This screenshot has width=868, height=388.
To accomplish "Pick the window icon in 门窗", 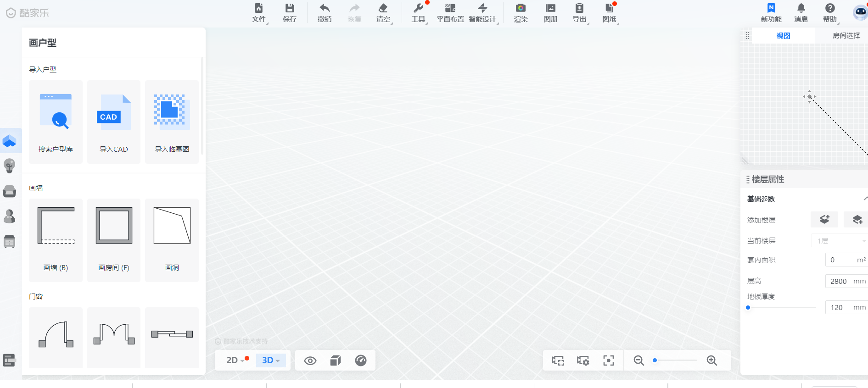I will [172, 338].
